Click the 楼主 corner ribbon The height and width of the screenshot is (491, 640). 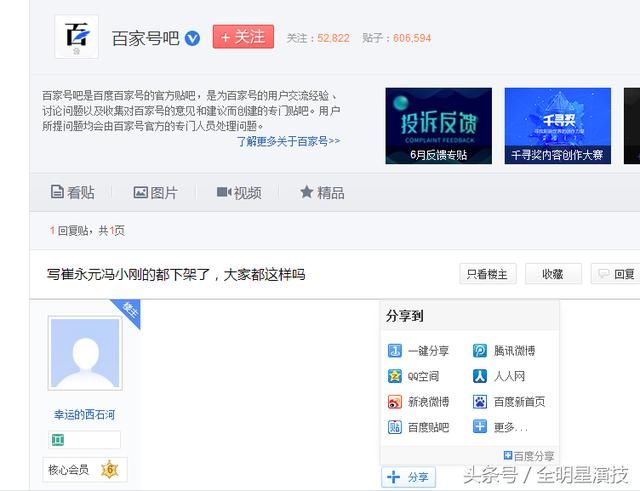click(129, 311)
